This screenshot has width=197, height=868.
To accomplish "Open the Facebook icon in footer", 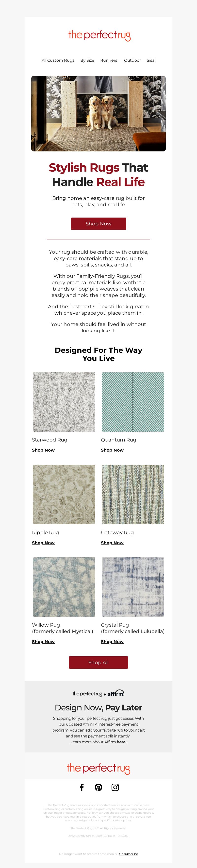I will click(82, 787).
